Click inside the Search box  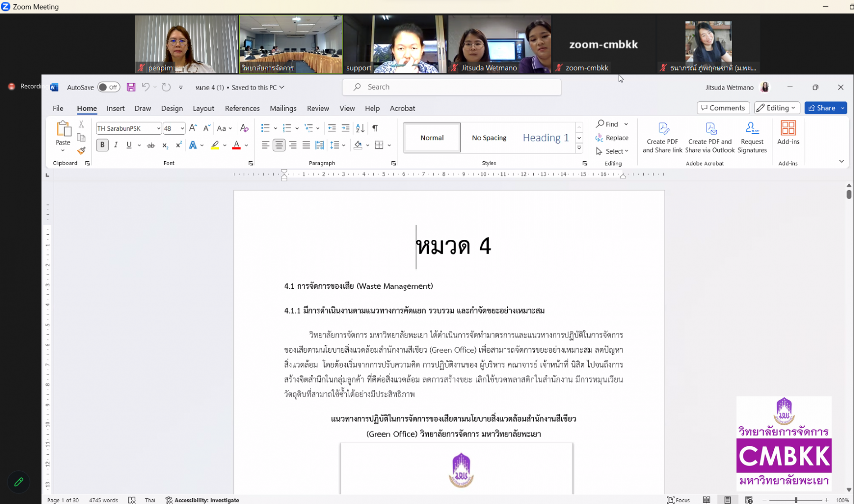pyautogui.click(x=451, y=87)
